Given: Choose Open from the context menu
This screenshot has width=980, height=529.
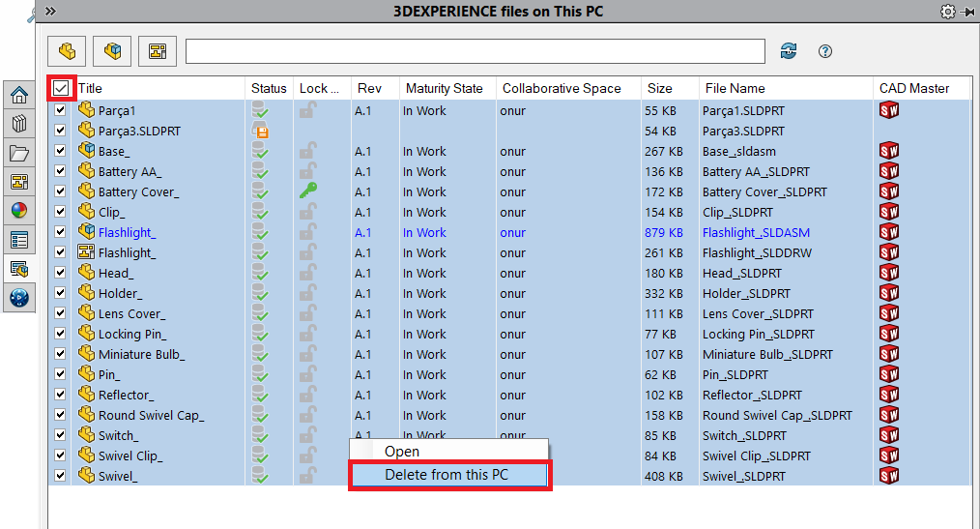Looking at the screenshot, I should click(402, 451).
